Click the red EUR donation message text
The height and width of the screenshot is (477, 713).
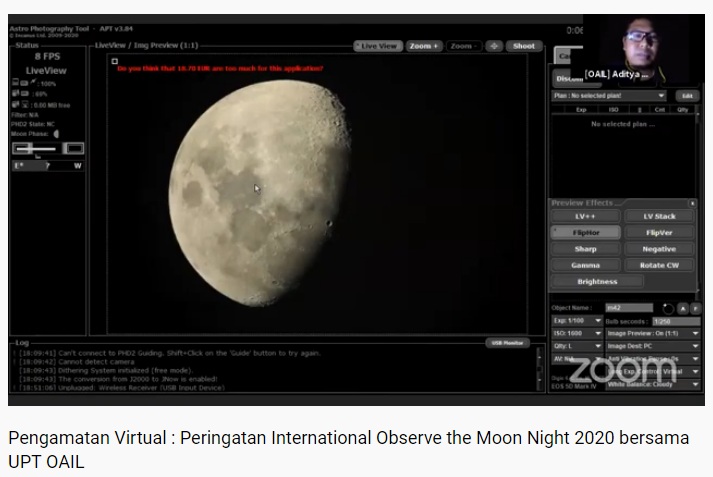tap(220, 69)
